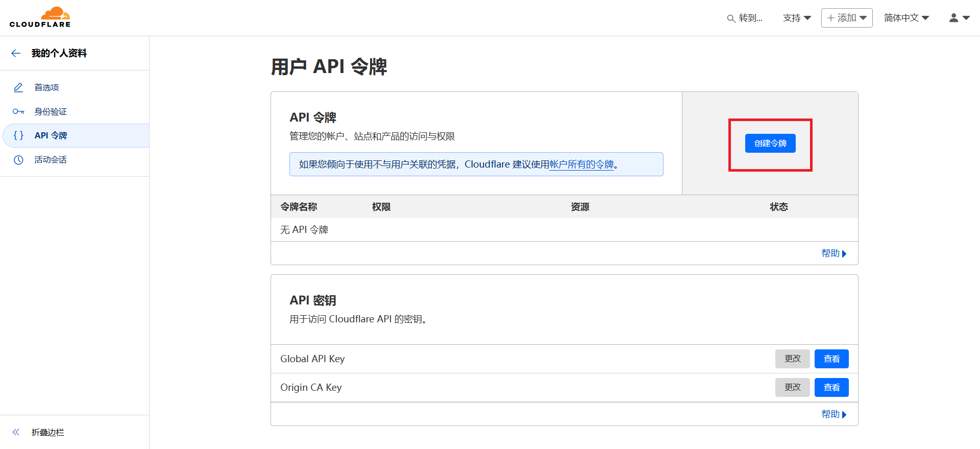Go to 活动会话 in the sidebar
The height and width of the screenshot is (449, 980).
[51, 160]
